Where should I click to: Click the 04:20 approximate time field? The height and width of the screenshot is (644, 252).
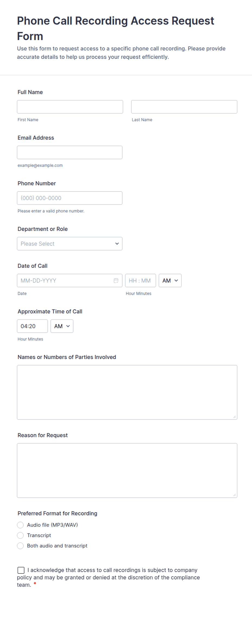[x=33, y=326]
